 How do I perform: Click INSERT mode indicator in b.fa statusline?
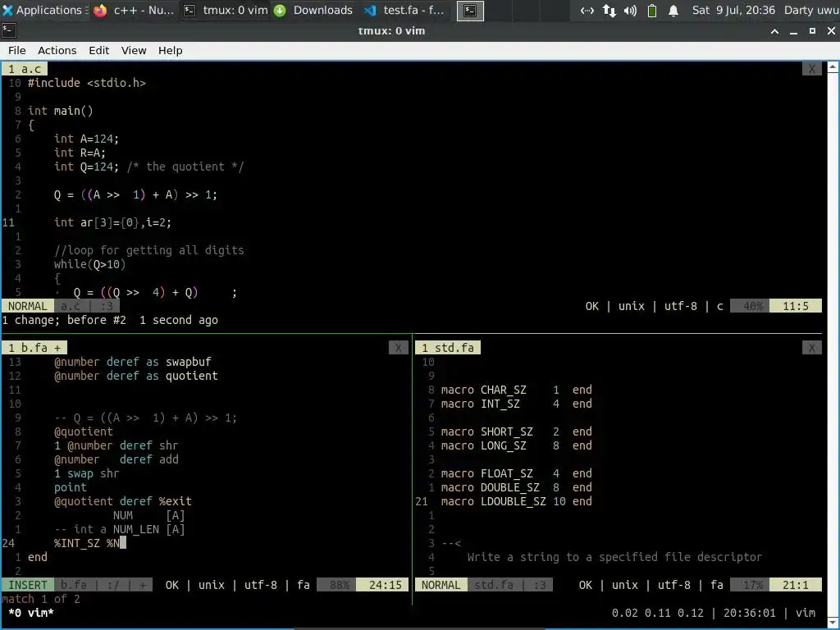28,585
